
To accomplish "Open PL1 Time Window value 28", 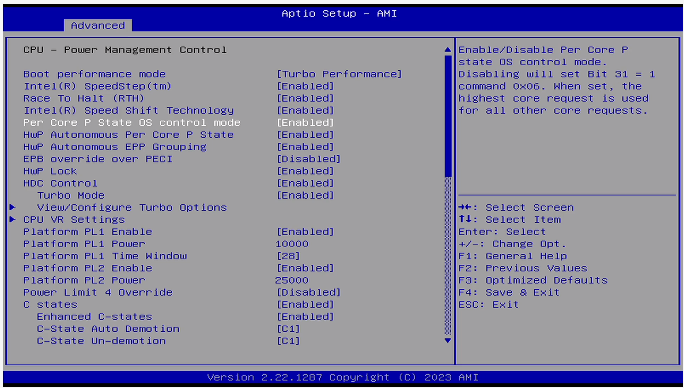I will click(x=288, y=256).
